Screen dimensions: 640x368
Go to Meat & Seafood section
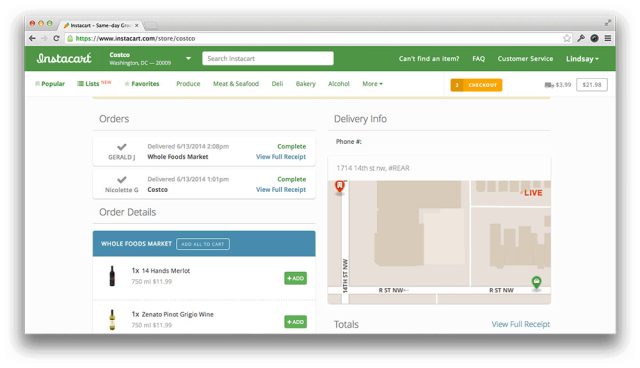[236, 84]
